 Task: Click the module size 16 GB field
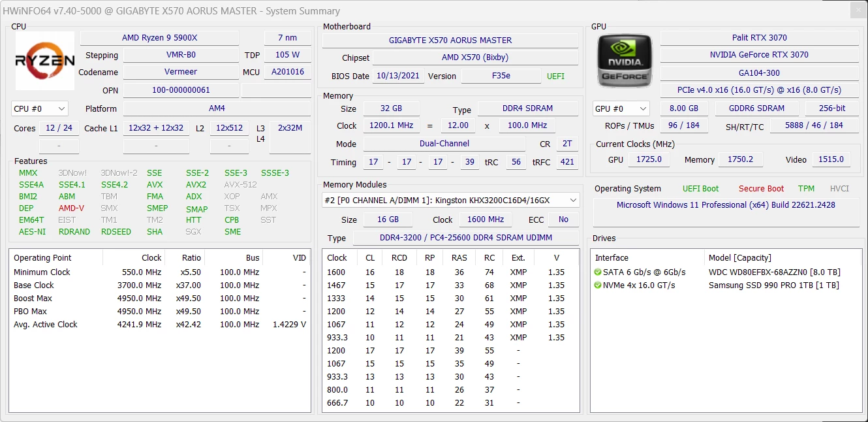[x=388, y=219]
